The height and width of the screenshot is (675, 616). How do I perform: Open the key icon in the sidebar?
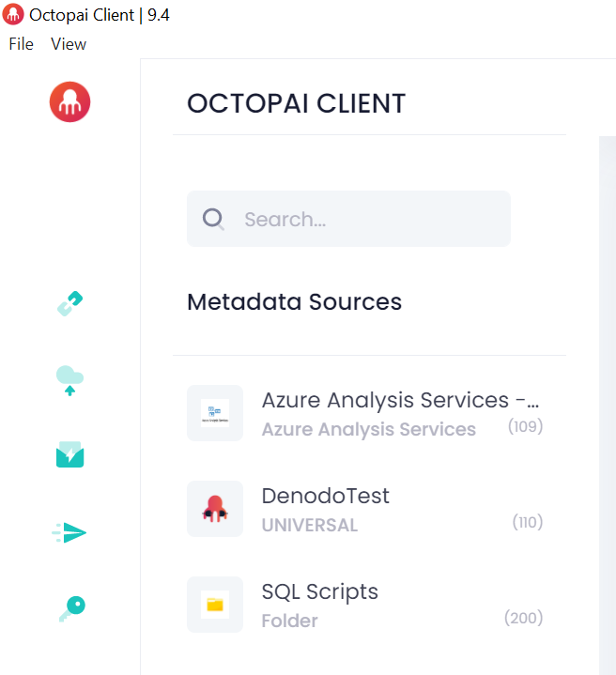(x=70, y=609)
